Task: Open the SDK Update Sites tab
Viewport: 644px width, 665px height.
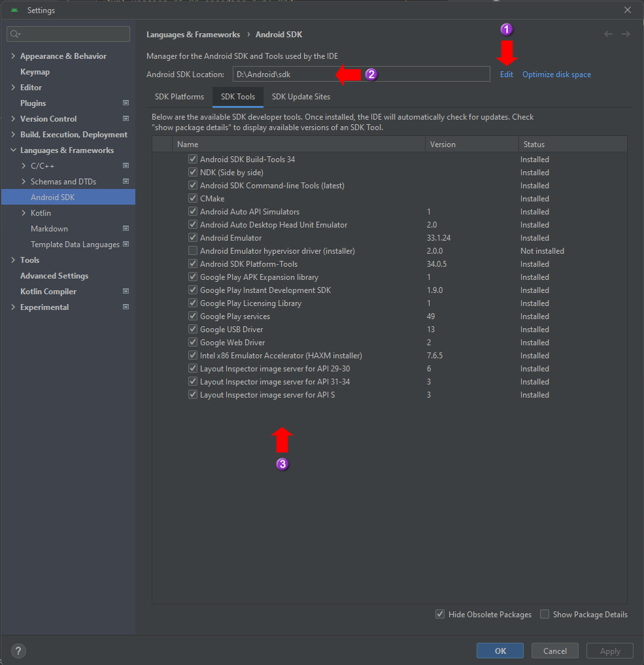Action: [301, 97]
